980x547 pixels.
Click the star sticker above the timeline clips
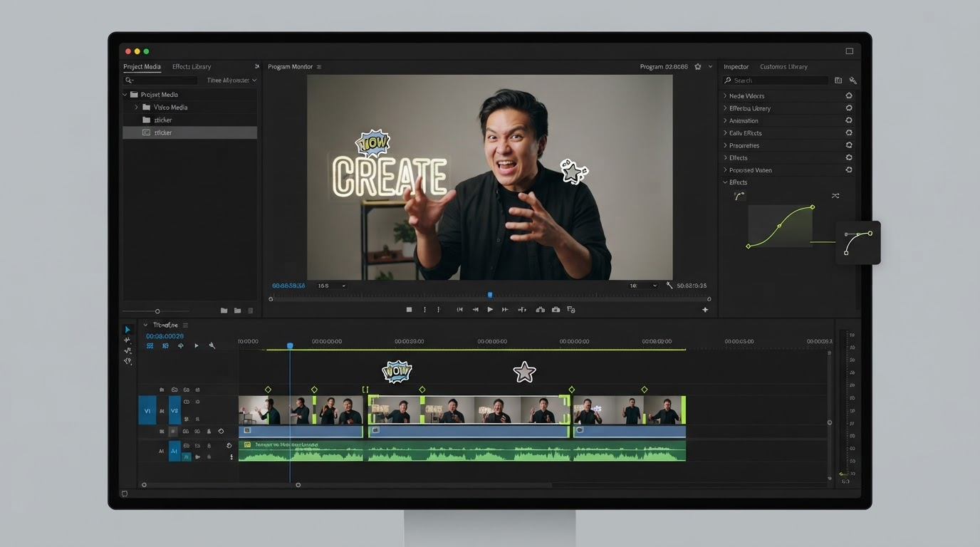coord(525,372)
